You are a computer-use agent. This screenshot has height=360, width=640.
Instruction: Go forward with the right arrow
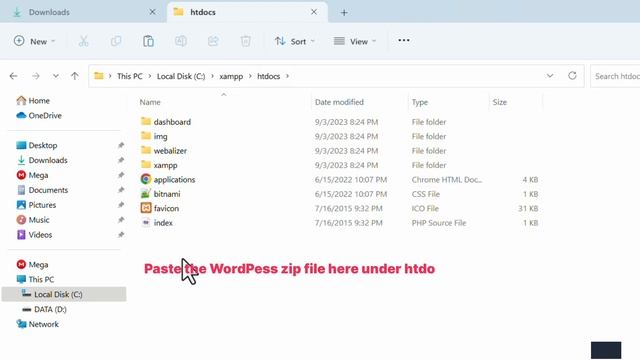(36, 76)
